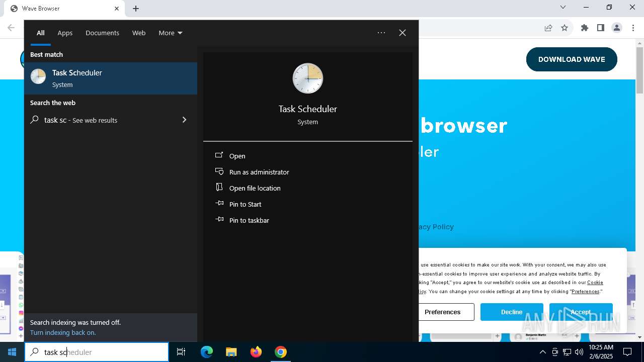Switch to the Web search tab
The image size is (644, 362).
(x=139, y=33)
